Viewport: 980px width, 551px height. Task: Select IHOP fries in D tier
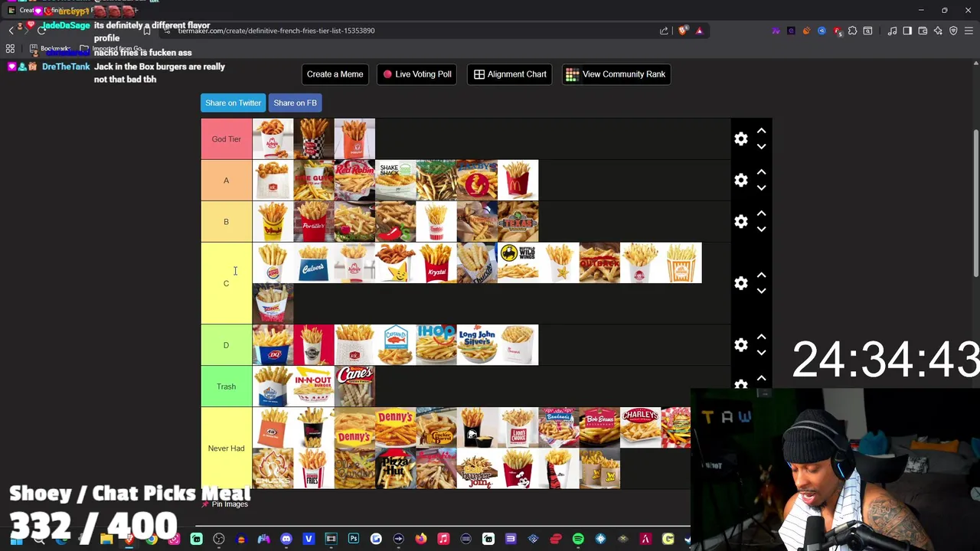[436, 345]
